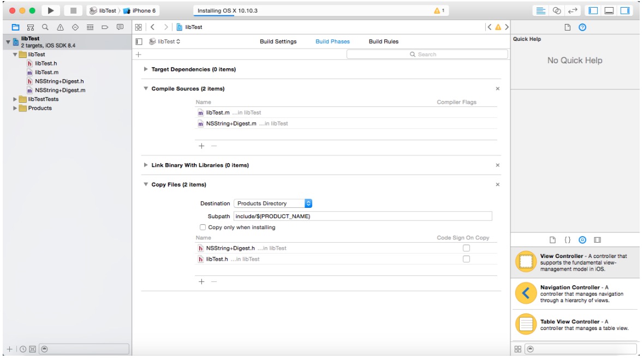Collapse Compile Sources section
Screen dimensions: 644x360
tap(146, 88)
